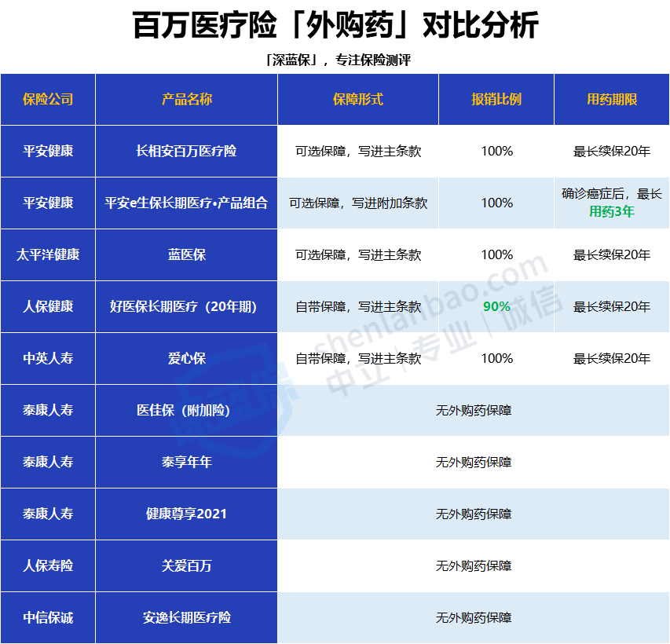The width and height of the screenshot is (670, 644).
Task: Select the product name 长相安百万医疗险
Action: pos(187,151)
